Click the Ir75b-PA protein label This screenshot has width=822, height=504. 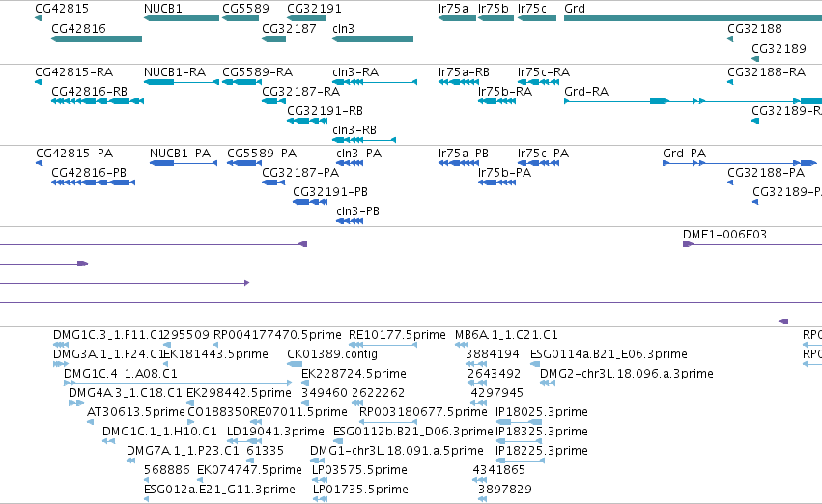(504, 173)
